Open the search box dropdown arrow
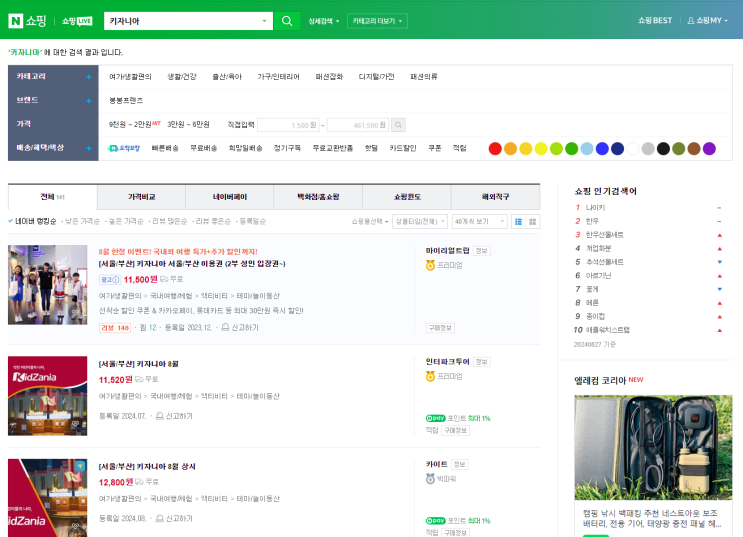743x537 pixels. (264, 21)
